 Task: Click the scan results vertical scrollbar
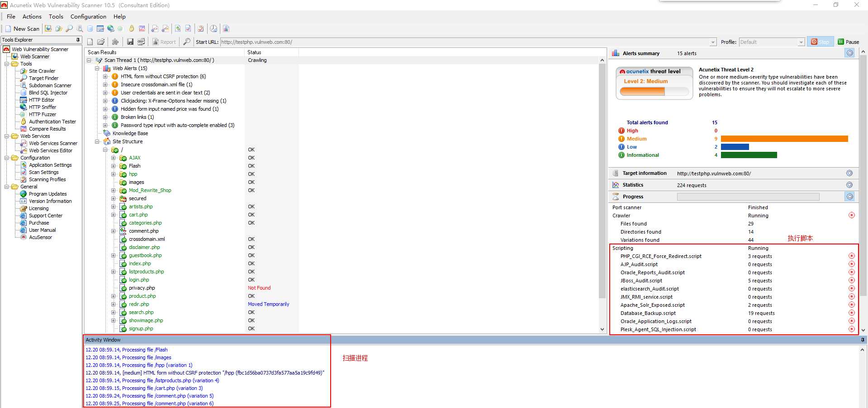point(602,181)
